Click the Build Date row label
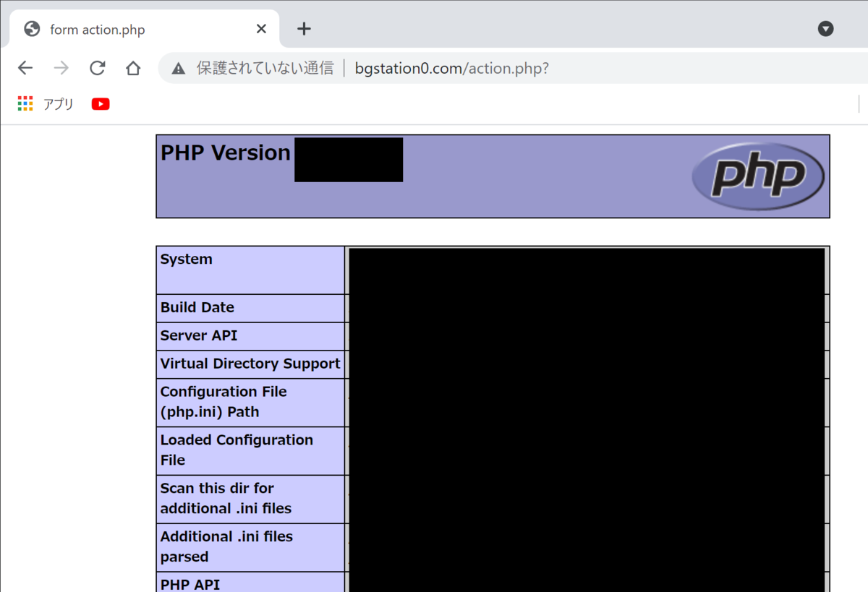The width and height of the screenshot is (868, 592). pyautogui.click(x=197, y=307)
